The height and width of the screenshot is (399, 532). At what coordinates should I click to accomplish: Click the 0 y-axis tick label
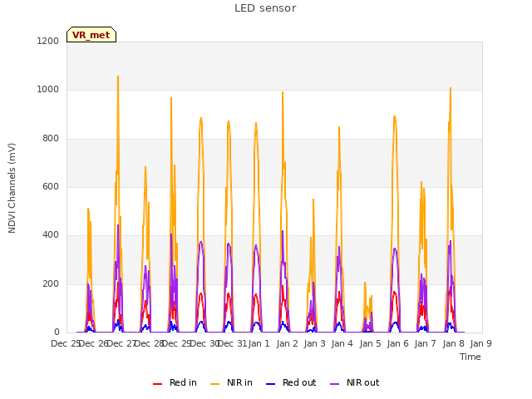(x=57, y=332)
